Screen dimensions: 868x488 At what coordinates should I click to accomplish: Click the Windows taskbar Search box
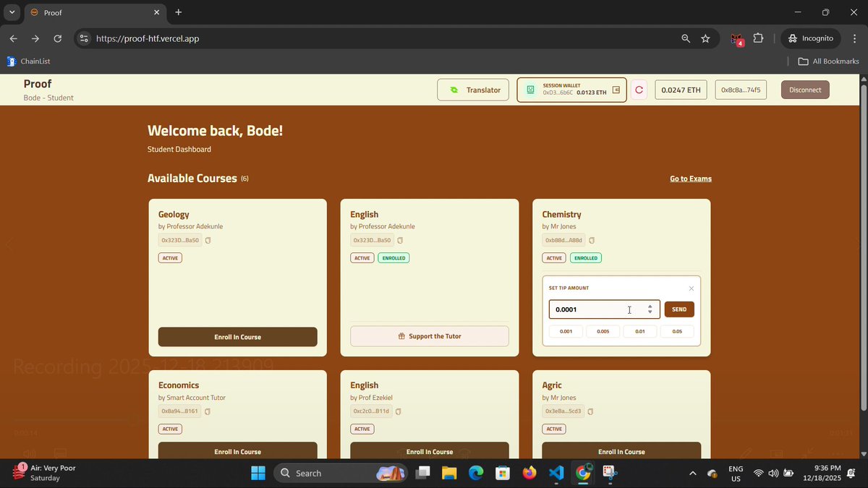tap(339, 473)
